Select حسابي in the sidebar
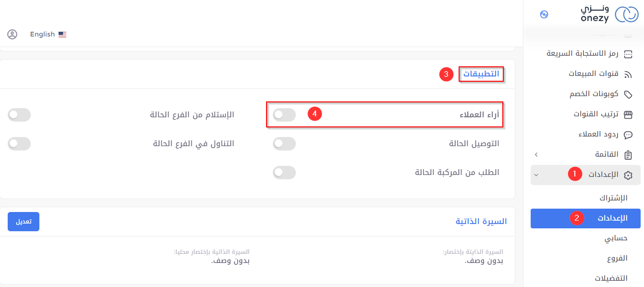The image size is (644, 287). point(616,238)
